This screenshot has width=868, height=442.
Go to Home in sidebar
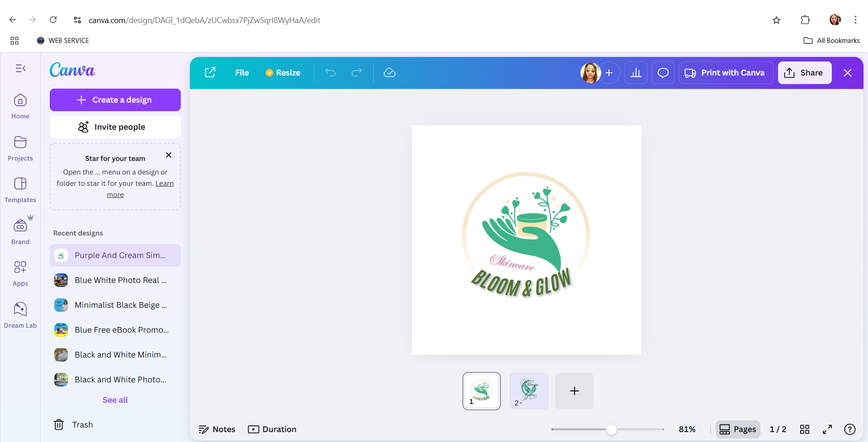(x=20, y=107)
